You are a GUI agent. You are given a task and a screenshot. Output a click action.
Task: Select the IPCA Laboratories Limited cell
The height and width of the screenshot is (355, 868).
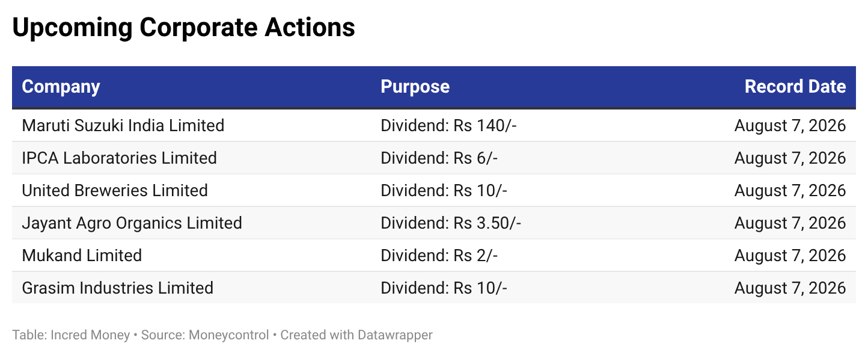[x=119, y=158]
